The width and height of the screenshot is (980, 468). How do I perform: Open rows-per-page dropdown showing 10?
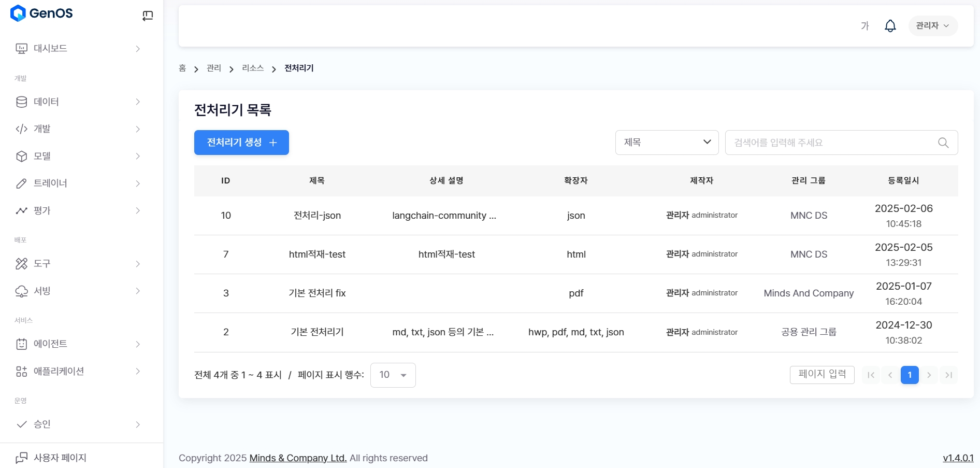coord(393,375)
